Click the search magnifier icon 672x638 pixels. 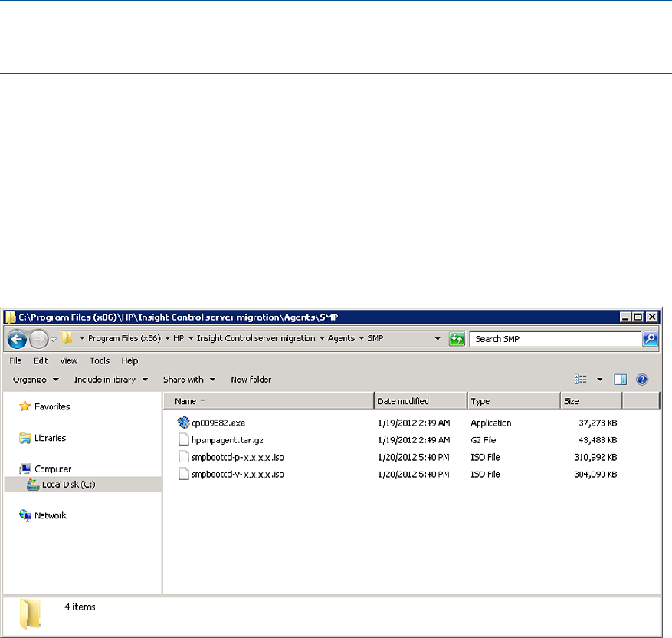(x=650, y=339)
